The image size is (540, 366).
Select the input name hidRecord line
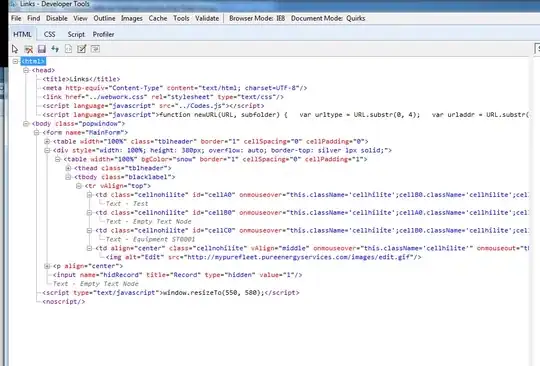pyautogui.click(x=177, y=275)
